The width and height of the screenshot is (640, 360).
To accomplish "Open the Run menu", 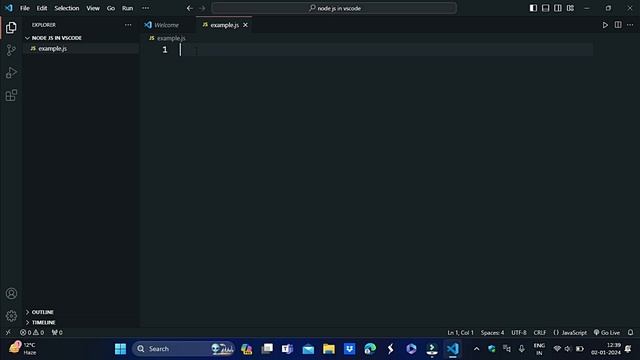I will point(127,8).
